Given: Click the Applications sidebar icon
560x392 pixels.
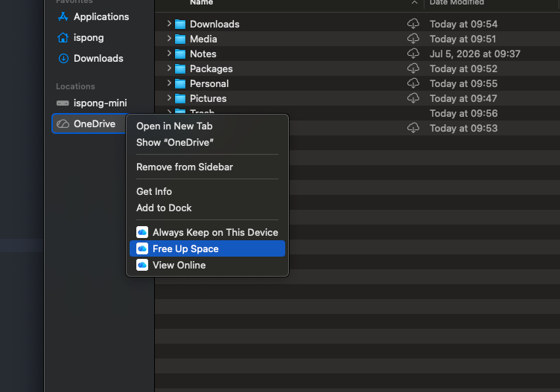Looking at the screenshot, I should tap(63, 16).
